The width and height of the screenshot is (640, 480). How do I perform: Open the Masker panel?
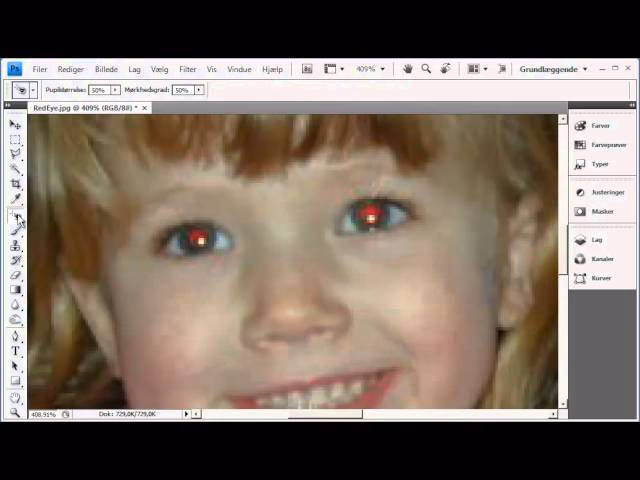click(x=601, y=211)
